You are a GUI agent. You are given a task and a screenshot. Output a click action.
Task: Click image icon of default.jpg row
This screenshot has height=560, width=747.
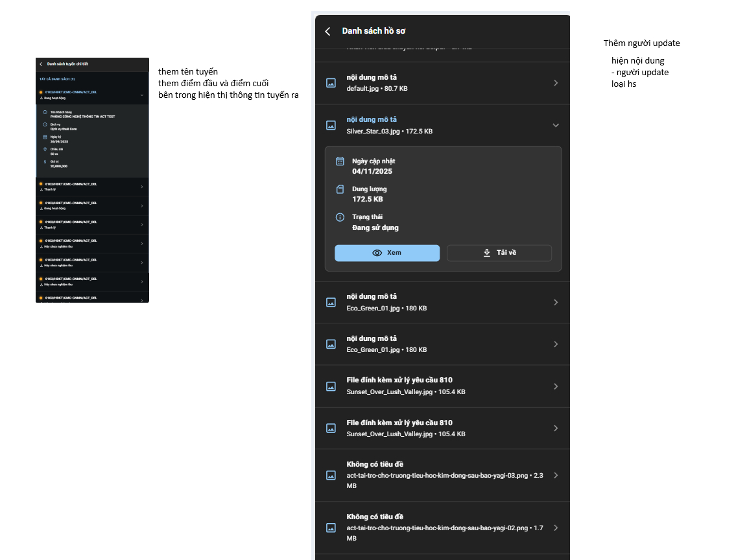[331, 83]
